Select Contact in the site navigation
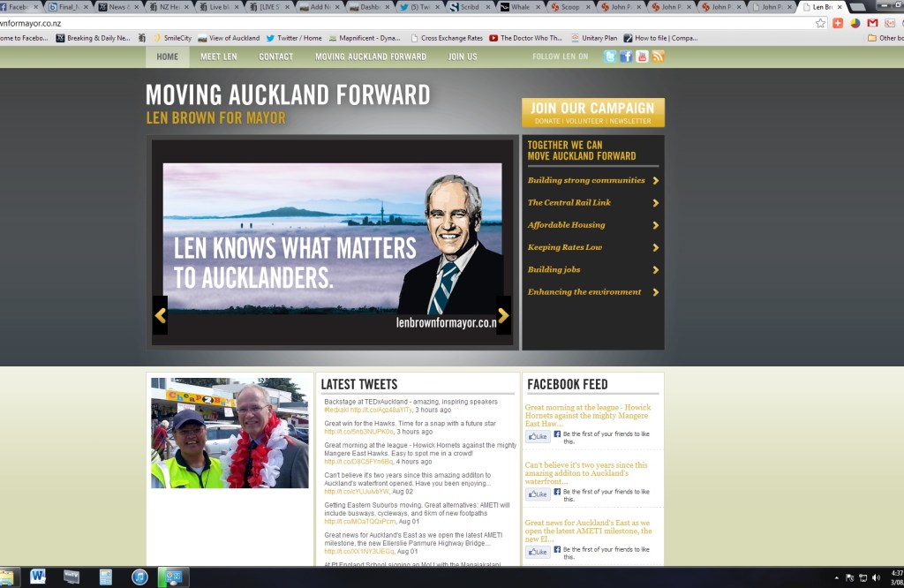Screen dimensions: 904x588 pos(275,57)
